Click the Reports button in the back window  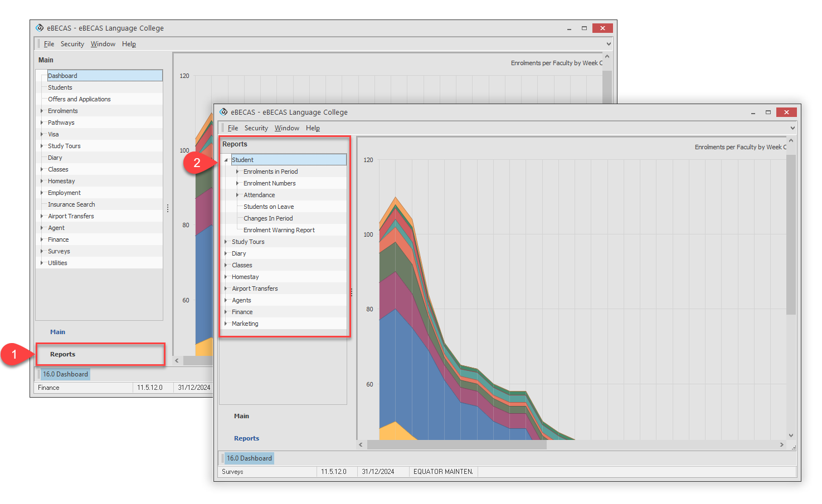pos(62,354)
